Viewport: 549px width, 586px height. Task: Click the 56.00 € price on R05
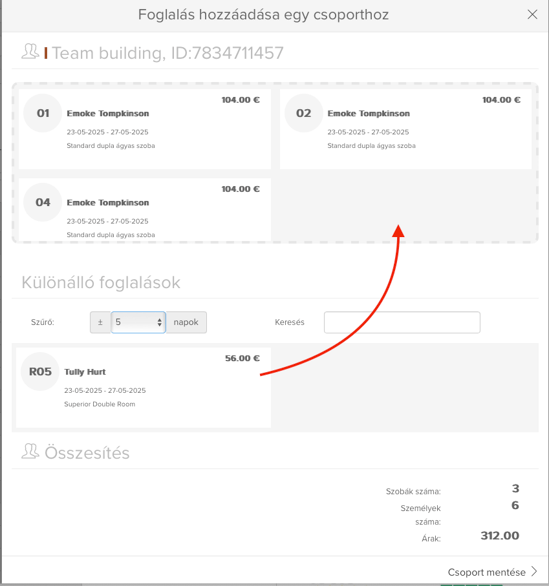point(242,358)
